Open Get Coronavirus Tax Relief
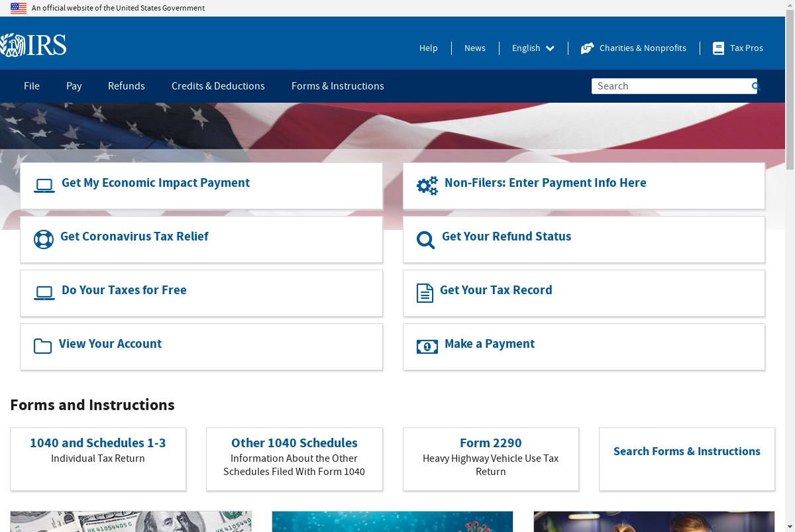 (x=201, y=240)
